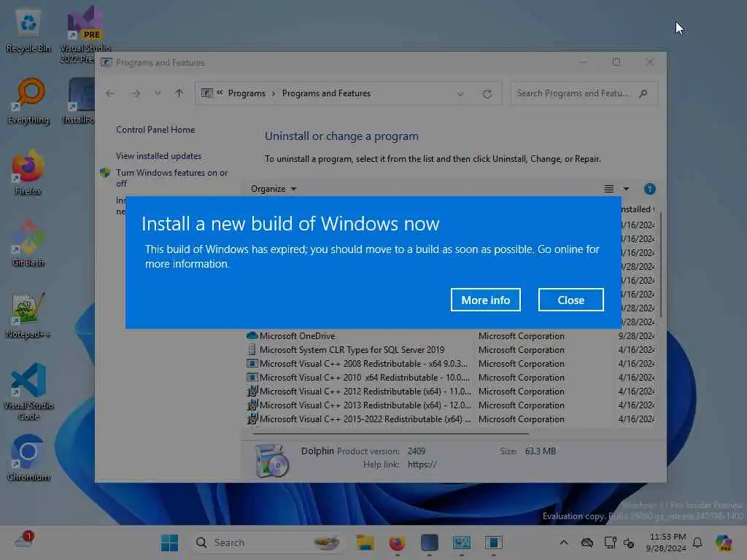Open the Programs and Features help icon
The image size is (747, 560).
[650, 189]
